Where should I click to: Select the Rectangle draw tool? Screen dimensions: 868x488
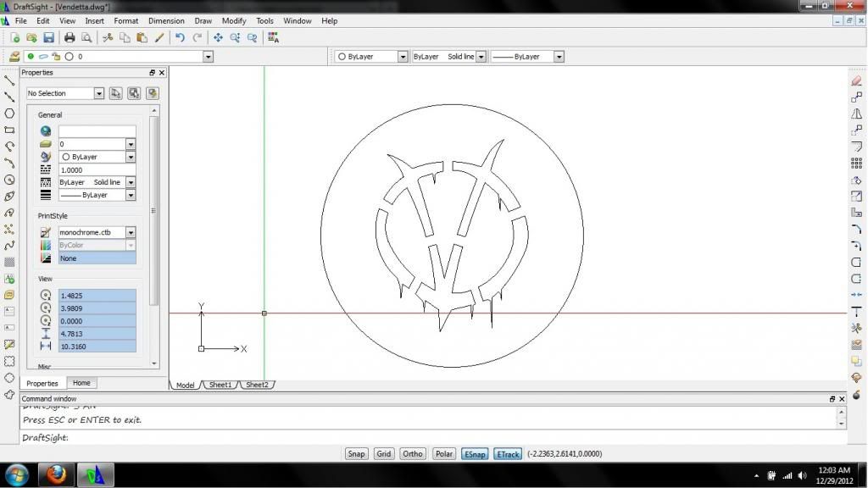coord(9,130)
